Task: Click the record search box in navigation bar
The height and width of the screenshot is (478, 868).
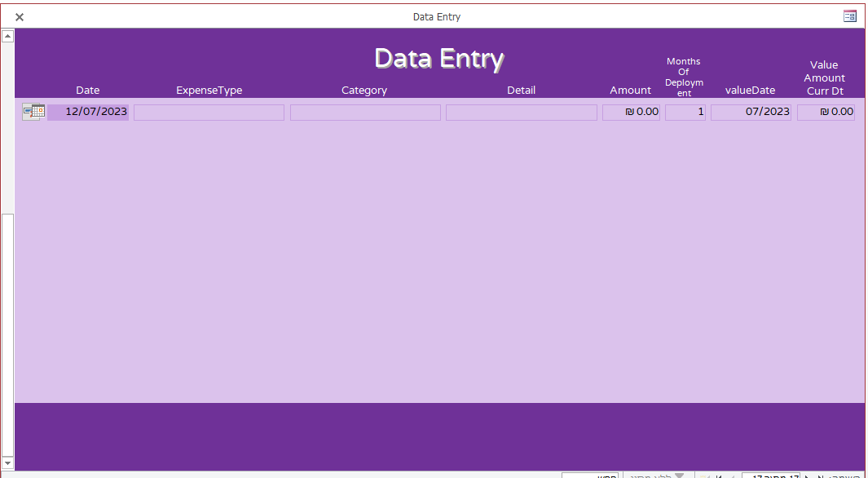Action: (589, 475)
